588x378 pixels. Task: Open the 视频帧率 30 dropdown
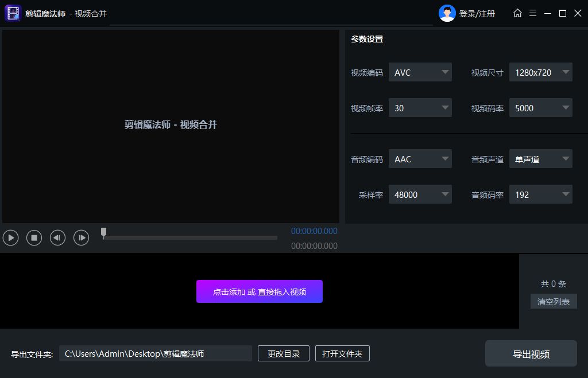point(420,108)
